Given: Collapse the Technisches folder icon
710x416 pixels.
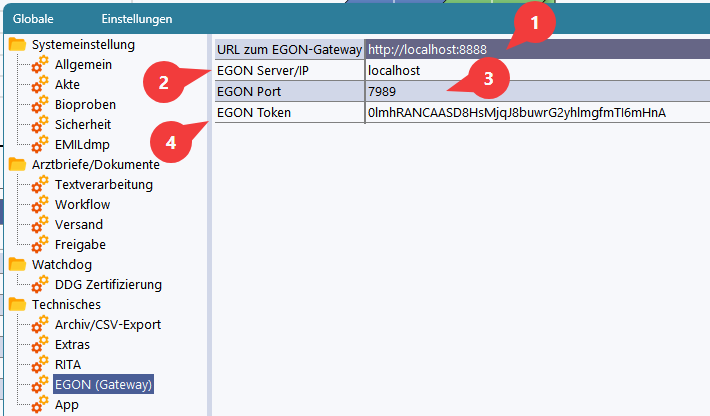Looking at the screenshot, I should click(x=17, y=304).
